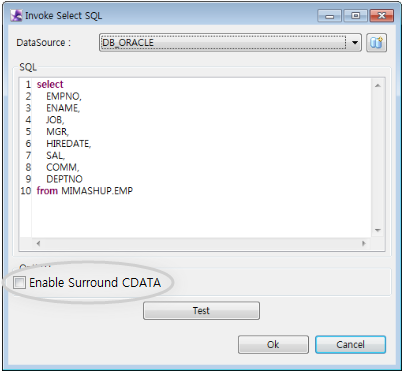Click empty area below the SQL query
This screenshot has width=403, height=372.
(200, 217)
